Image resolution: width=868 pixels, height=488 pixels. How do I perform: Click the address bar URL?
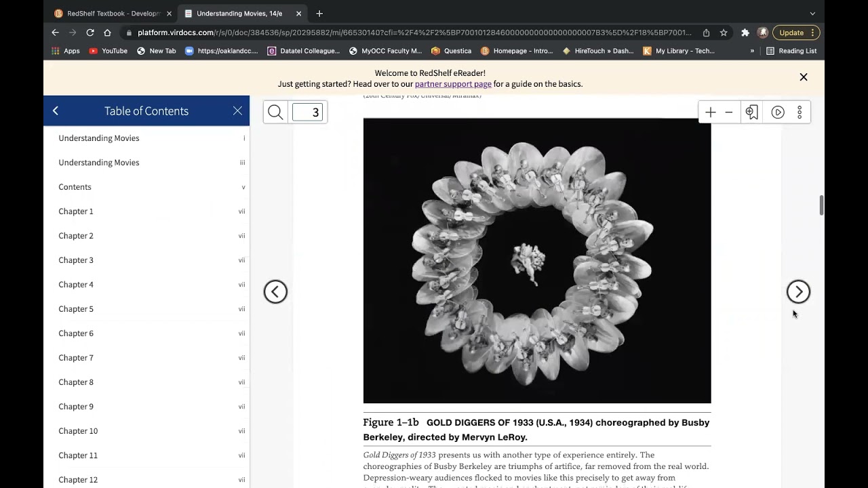(x=414, y=33)
